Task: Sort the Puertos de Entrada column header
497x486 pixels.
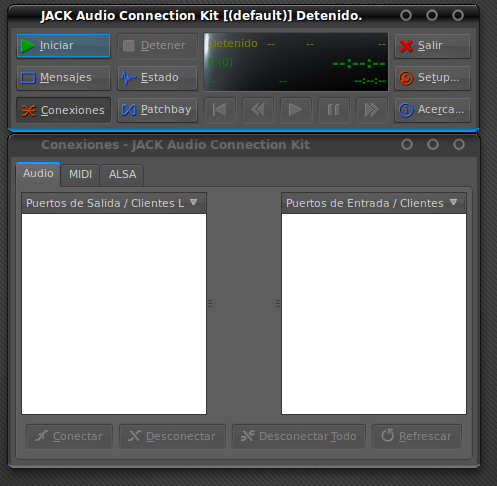Action: 374,203
